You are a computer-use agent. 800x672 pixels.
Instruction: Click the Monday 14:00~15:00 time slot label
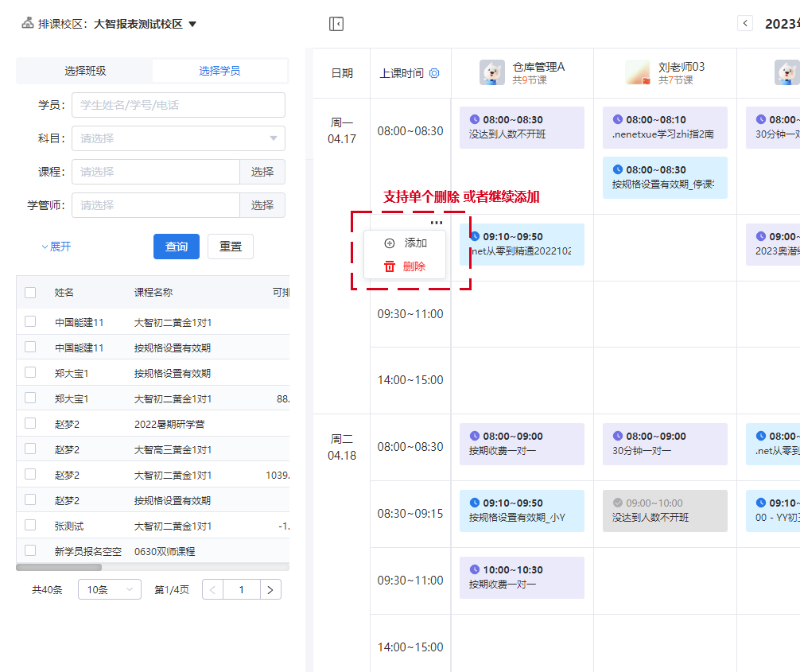click(x=410, y=380)
